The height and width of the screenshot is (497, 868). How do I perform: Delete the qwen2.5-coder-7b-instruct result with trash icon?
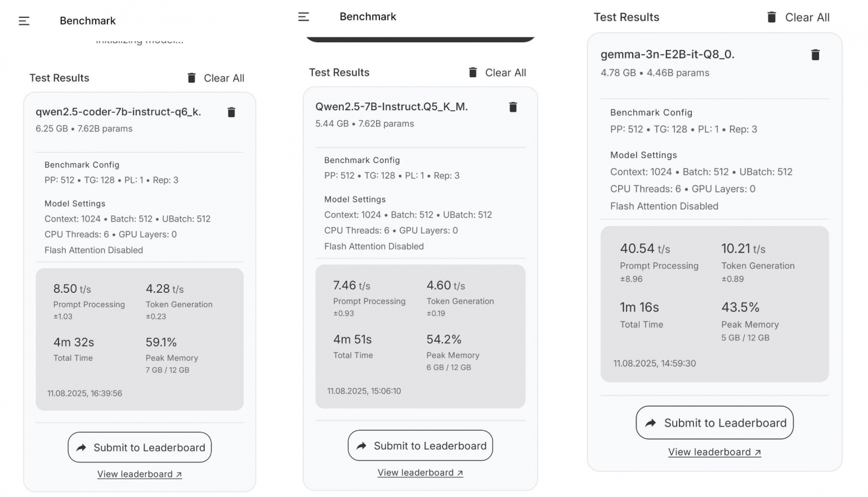pyautogui.click(x=231, y=112)
